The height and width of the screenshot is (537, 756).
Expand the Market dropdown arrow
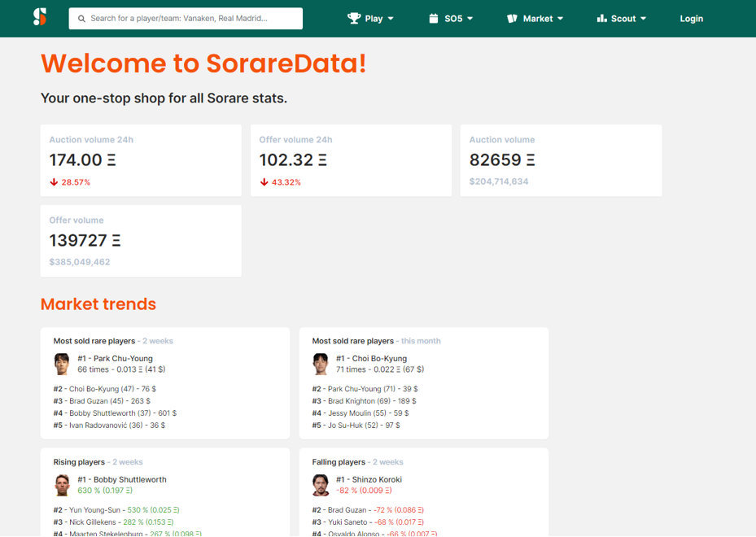[x=560, y=19]
